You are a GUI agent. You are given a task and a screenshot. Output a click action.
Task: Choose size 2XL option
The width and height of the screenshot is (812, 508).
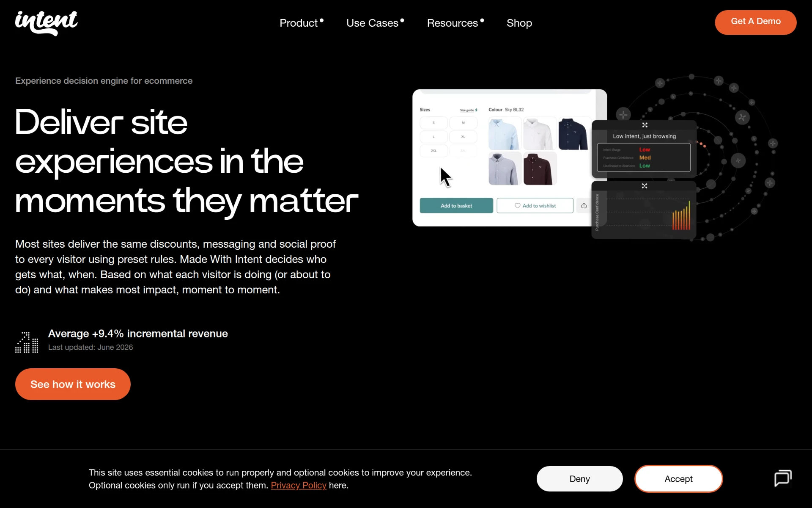(433, 151)
